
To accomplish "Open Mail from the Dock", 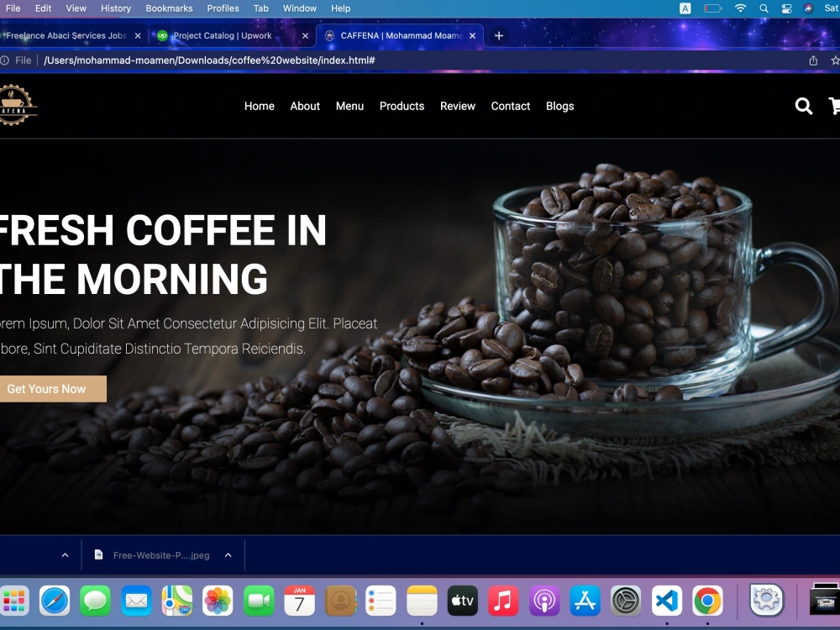I will pyautogui.click(x=136, y=601).
